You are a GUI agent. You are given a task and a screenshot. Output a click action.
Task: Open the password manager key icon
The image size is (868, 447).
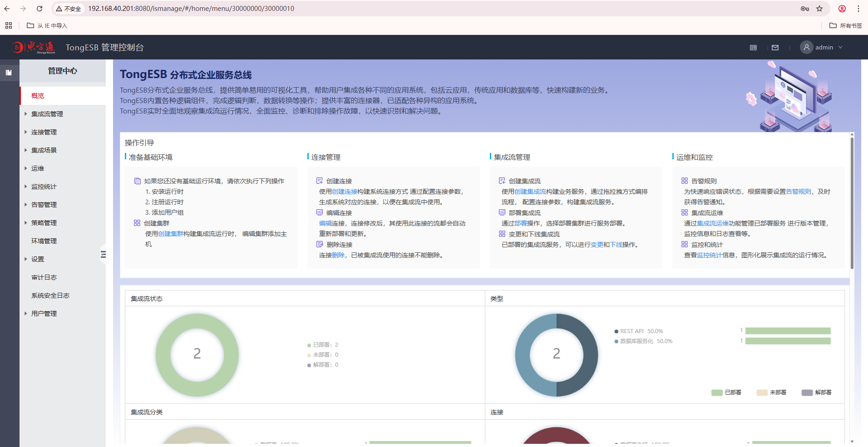pyautogui.click(x=805, y=9)
